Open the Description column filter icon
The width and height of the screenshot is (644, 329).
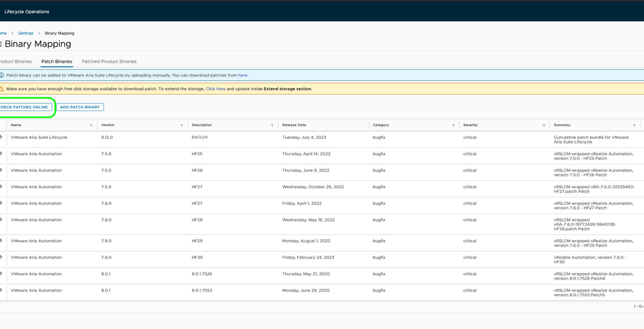[272, 126]
